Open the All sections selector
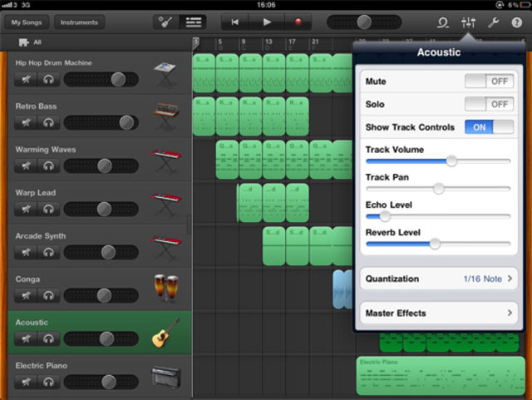The image size is (532, 400). pos(31,42)
